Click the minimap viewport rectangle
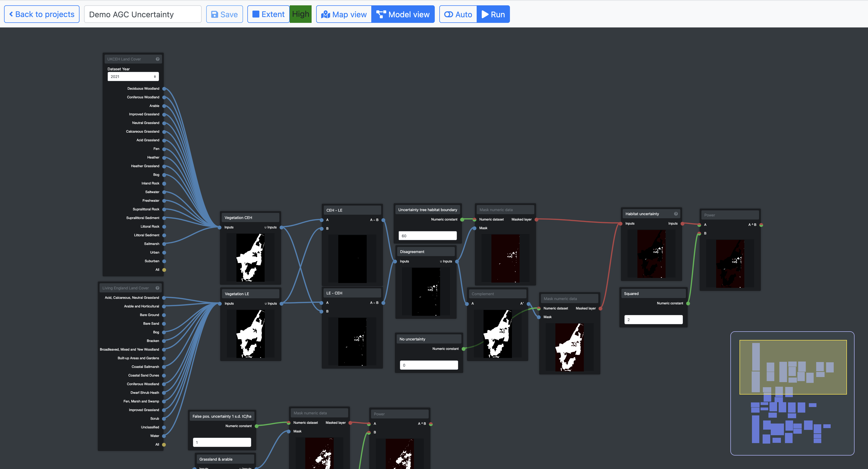The image size is (868, 469). 793,367
